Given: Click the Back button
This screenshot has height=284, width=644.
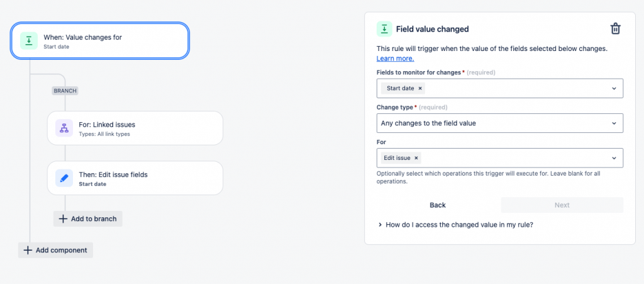Looking at the screenshot, I should [438, 205].
